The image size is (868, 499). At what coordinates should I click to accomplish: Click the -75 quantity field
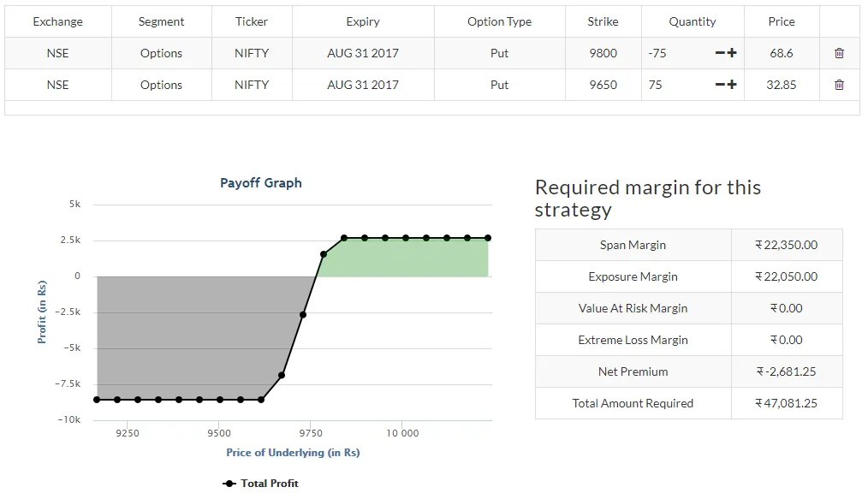click(676, 53)
